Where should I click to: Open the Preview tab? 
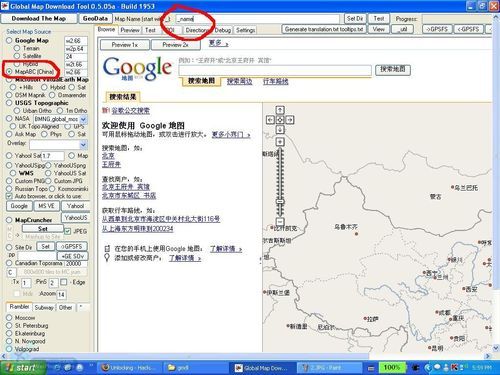[130, 30]
